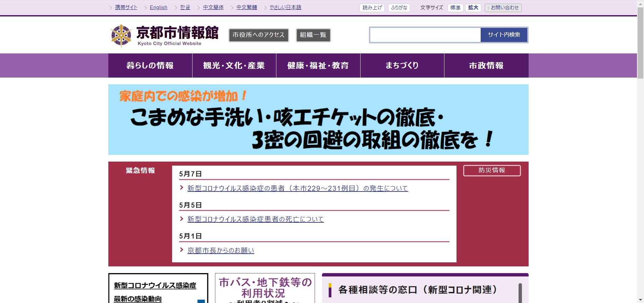
Task: Open the 携帯サイト mobile site link
Action: tap(126, 7)
